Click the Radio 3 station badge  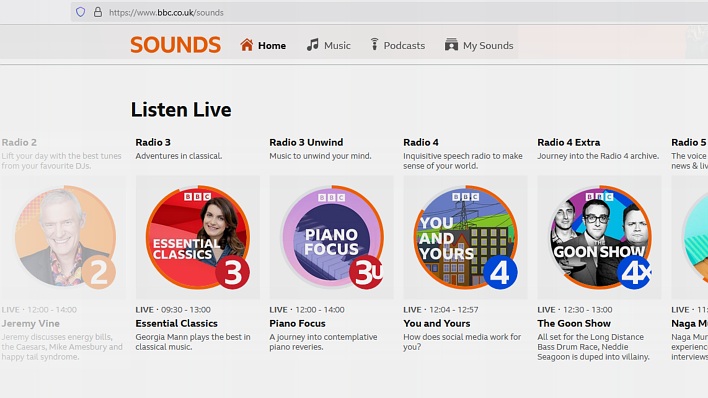coord(232,272)
